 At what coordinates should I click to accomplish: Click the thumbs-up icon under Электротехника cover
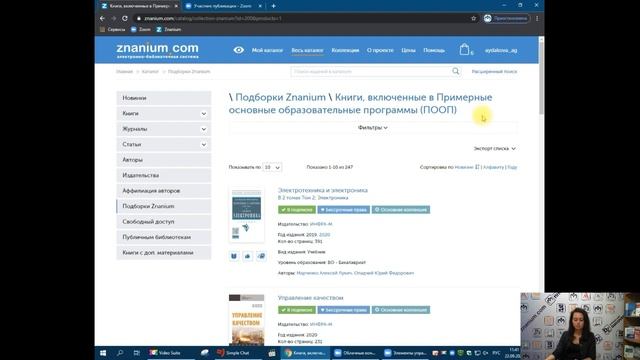tap(247, 256)
